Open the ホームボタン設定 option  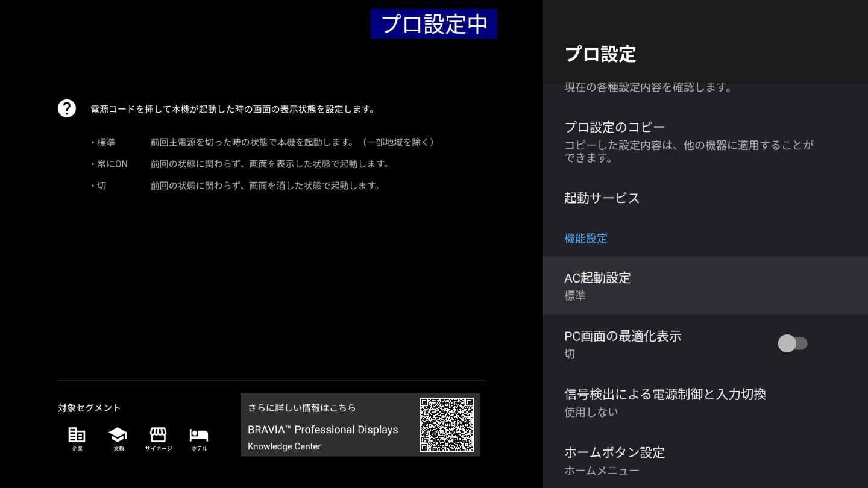click(704, 460)
